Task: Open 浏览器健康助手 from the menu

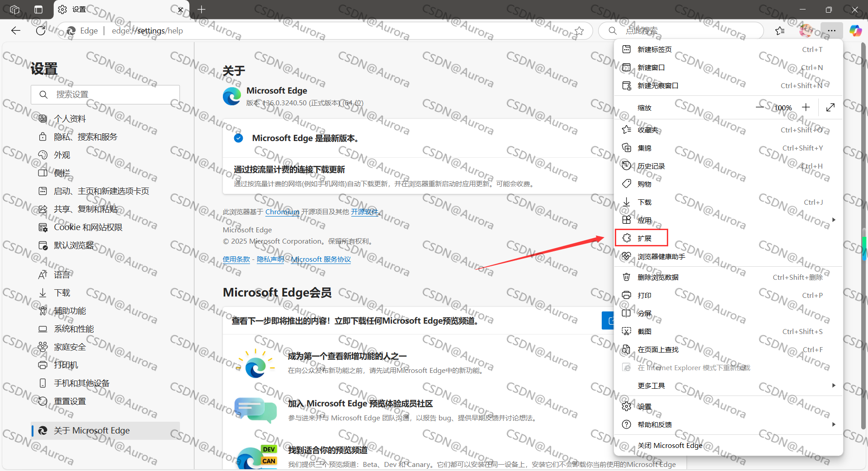Action: (x=728, y=256)
